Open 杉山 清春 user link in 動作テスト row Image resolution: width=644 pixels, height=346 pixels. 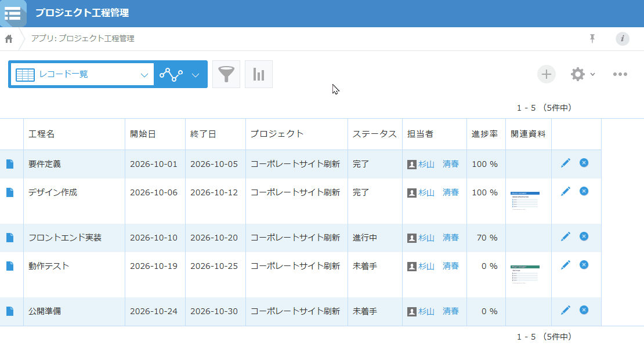point(438,266)
